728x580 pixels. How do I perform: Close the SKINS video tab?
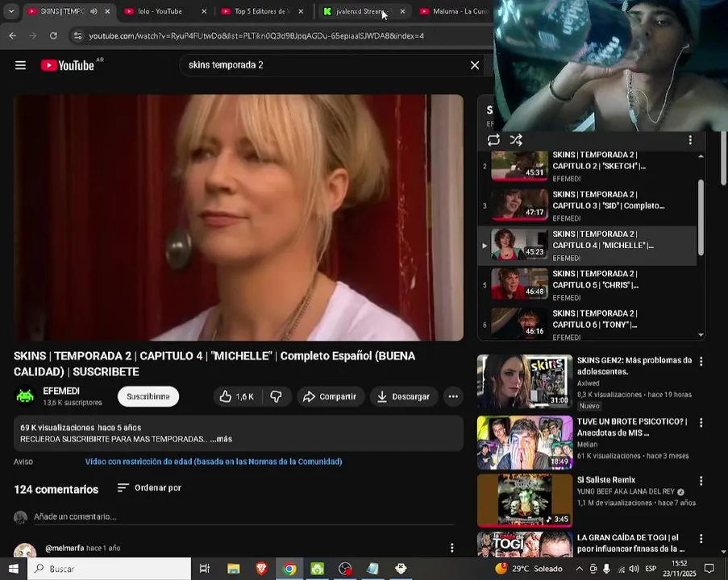pos(107,11)
